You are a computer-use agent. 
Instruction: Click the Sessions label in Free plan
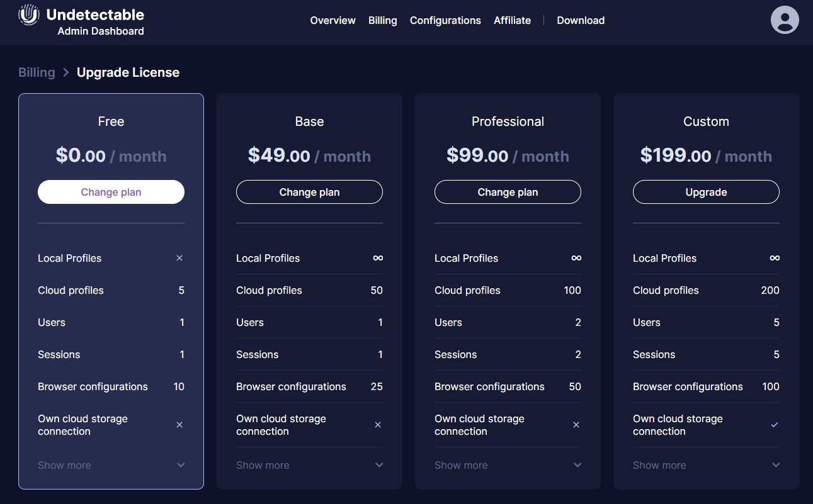(x=59, y=354)
